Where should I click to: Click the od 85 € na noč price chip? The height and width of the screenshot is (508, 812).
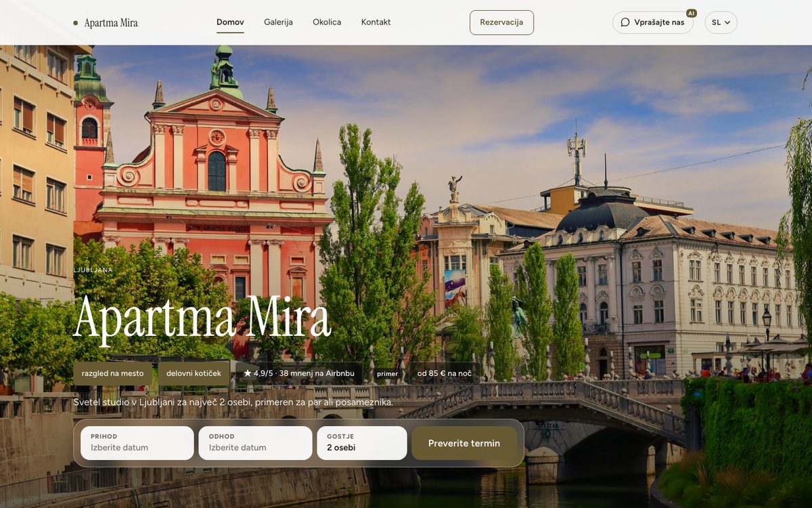(x=445, y=373)
